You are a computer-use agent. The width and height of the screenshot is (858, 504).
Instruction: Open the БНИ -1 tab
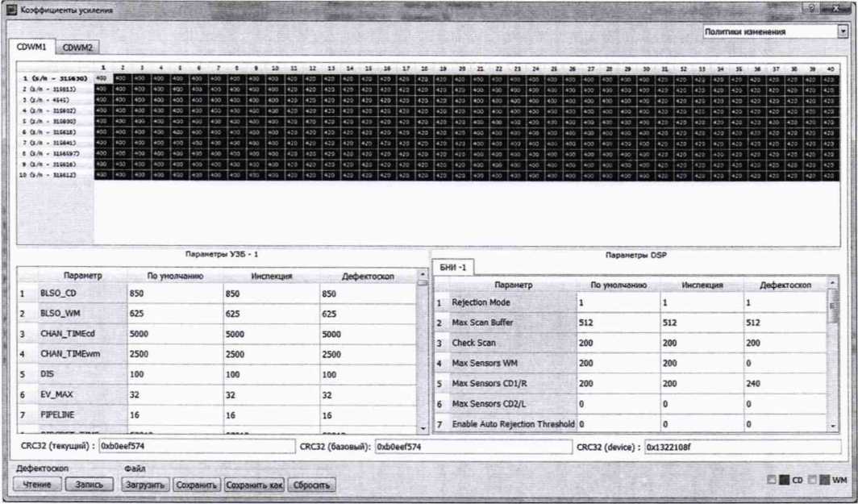click(x=452, y=268)
